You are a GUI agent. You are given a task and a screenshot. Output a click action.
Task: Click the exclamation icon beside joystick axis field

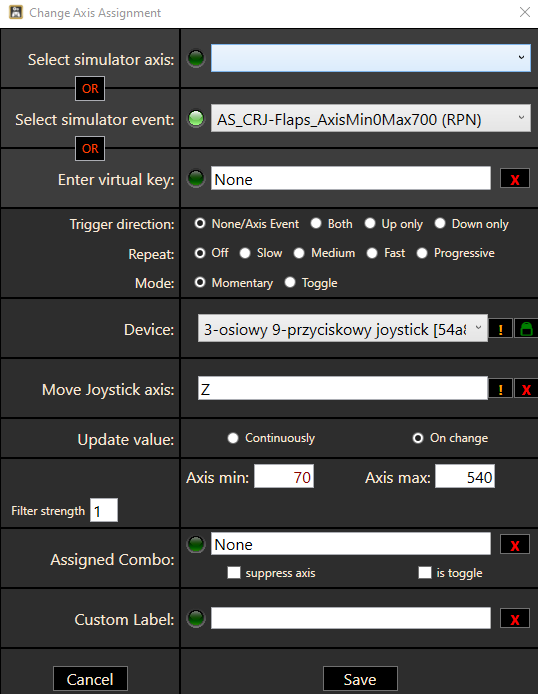pos(500,389)
